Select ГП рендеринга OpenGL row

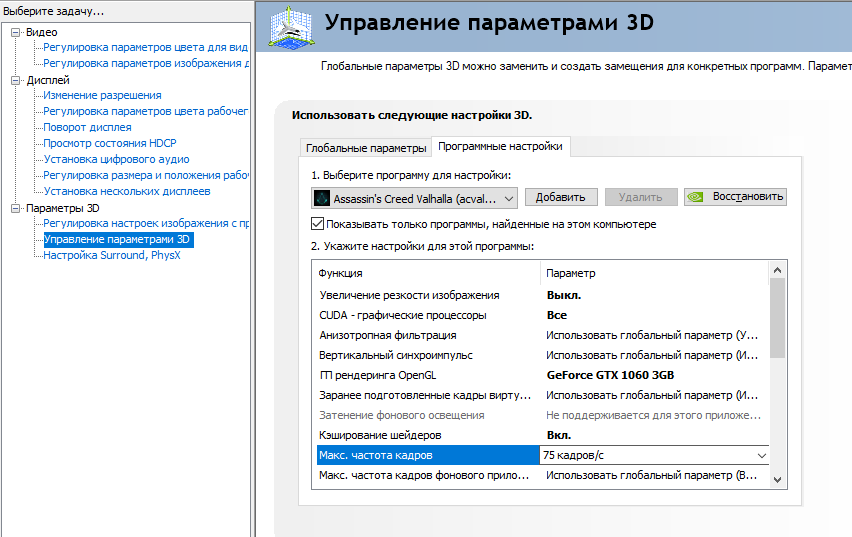pyautogui.click(x=542, y=375)
